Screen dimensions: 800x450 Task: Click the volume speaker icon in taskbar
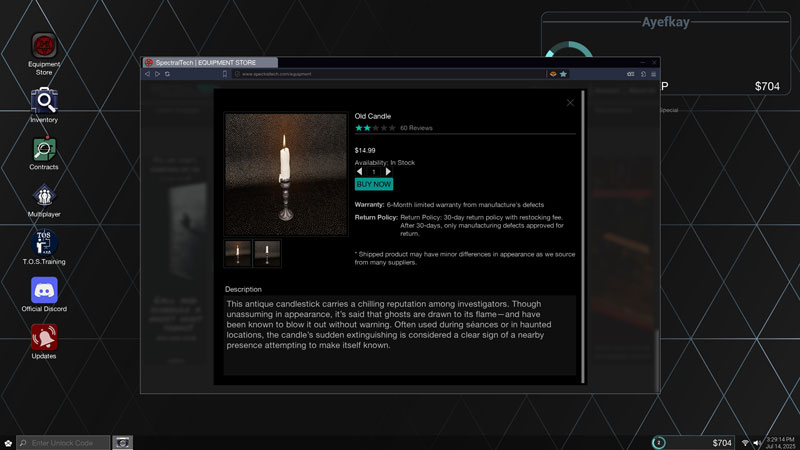(757, 443)
